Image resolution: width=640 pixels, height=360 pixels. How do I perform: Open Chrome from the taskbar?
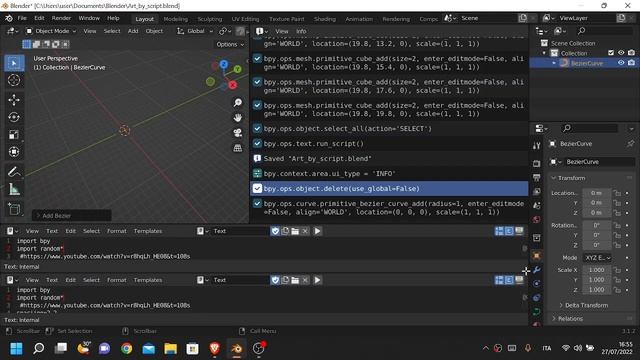coord(127,349)
